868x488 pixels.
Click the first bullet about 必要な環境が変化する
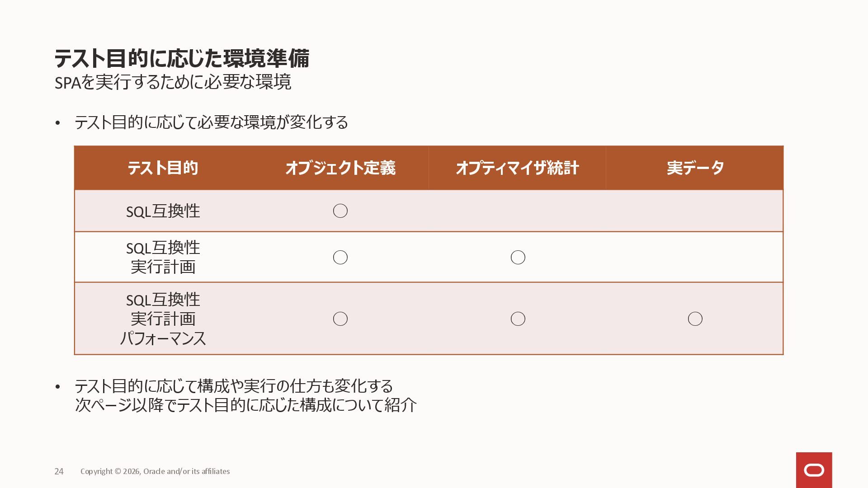coord(211,122)
